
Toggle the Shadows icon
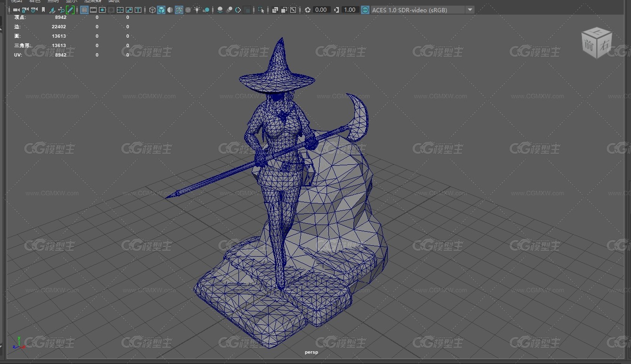[206, 9]
